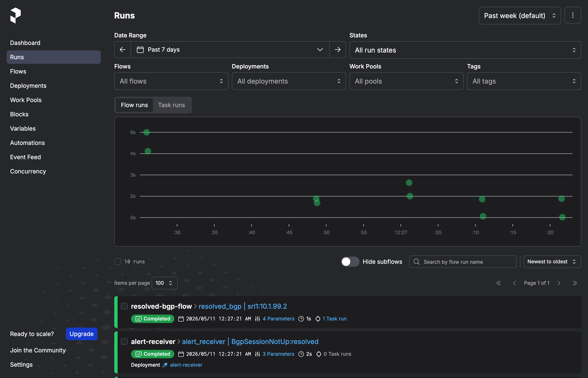Click the search magnifier icon

click(416, 262)
